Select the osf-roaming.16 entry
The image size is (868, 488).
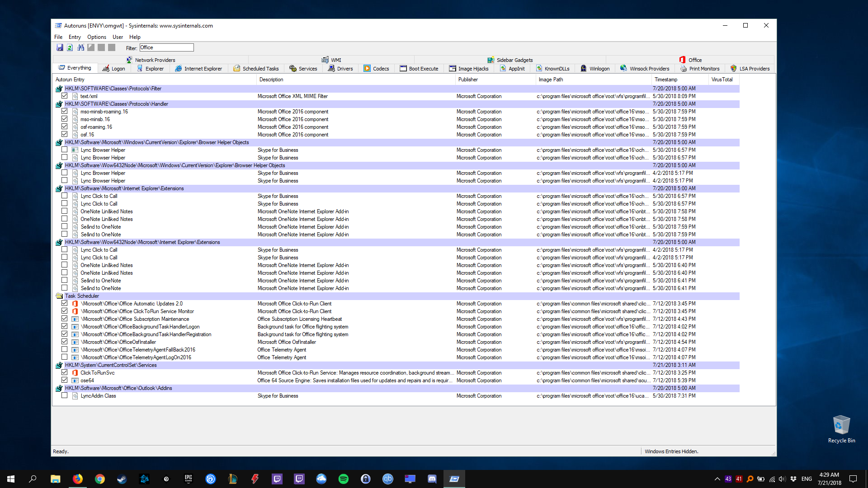(397, 127)
